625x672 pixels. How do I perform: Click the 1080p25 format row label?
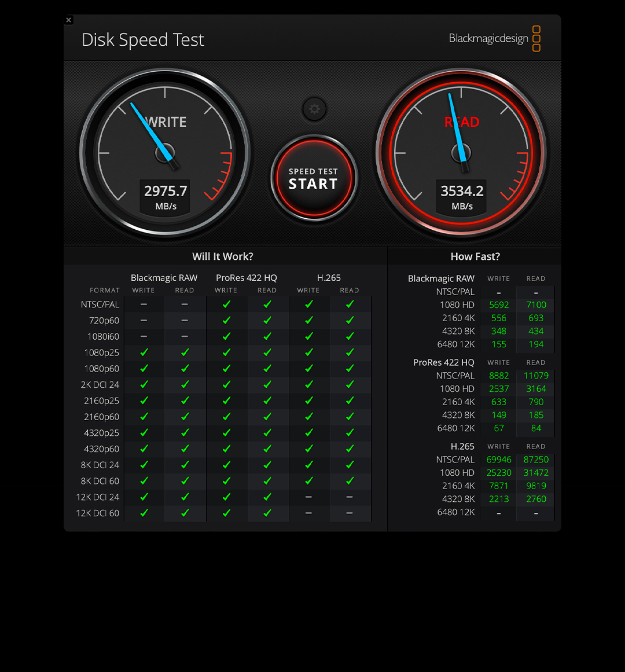pyautogui.click(x=101, y=352)
